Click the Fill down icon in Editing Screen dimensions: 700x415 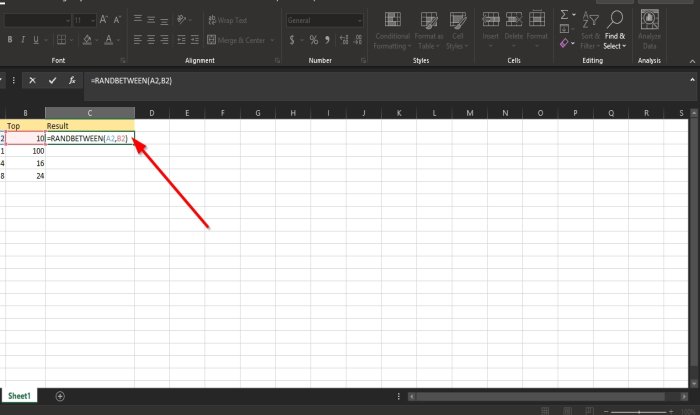click(564, 29)
